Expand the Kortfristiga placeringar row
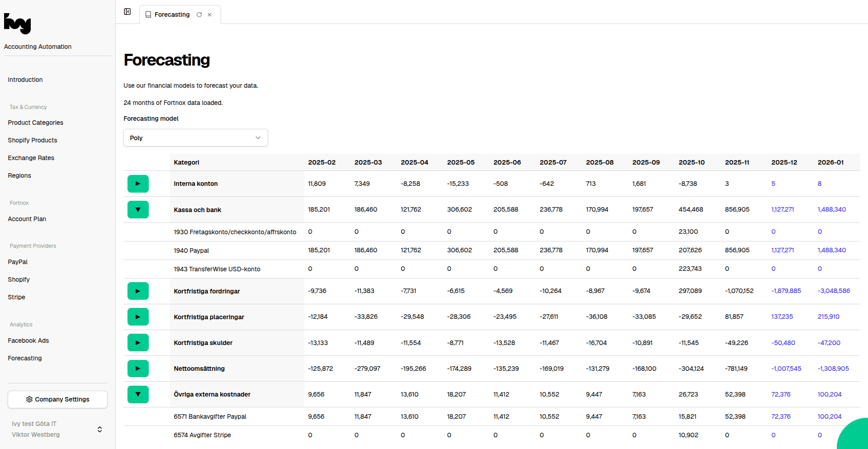The height and width of the screenshot is (449, 868). tap(138, 317)
